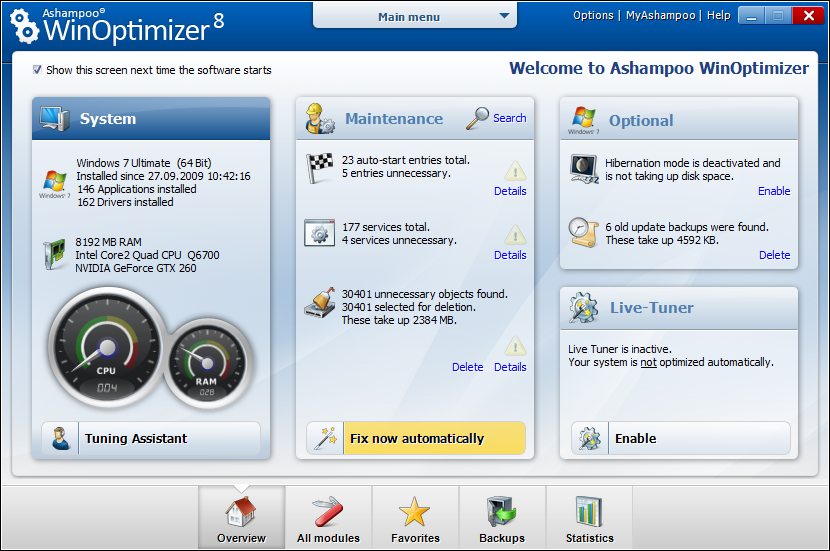The width and height of the screenshot is (830, 551).
Task: Click the Fix now automatically button
Action: coord(415,438)
